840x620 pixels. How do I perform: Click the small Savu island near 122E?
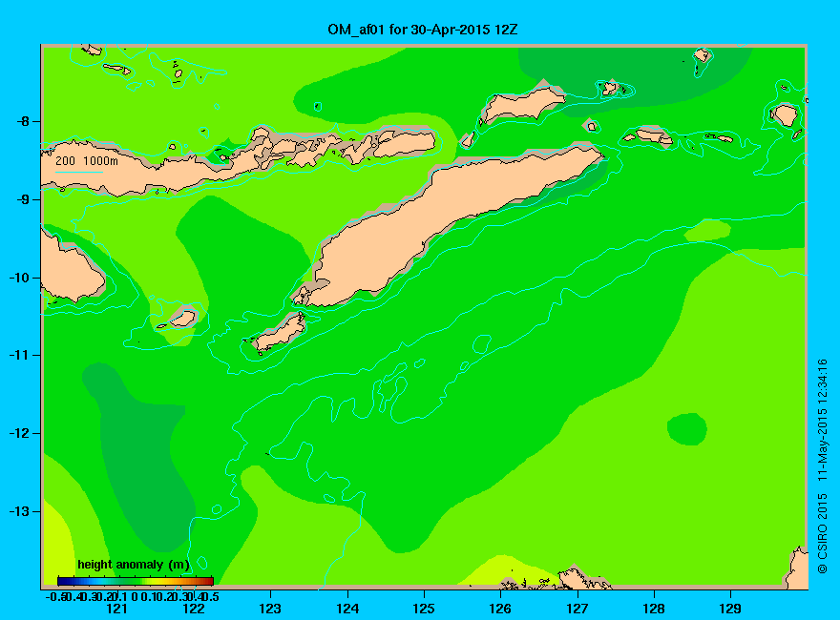pyautogui.click(x=183, y=319)
